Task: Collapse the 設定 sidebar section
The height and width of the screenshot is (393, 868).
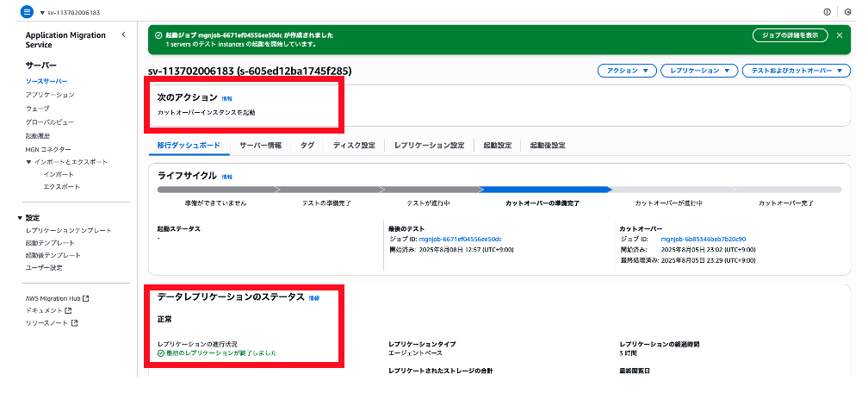Action: coord(20,218)
